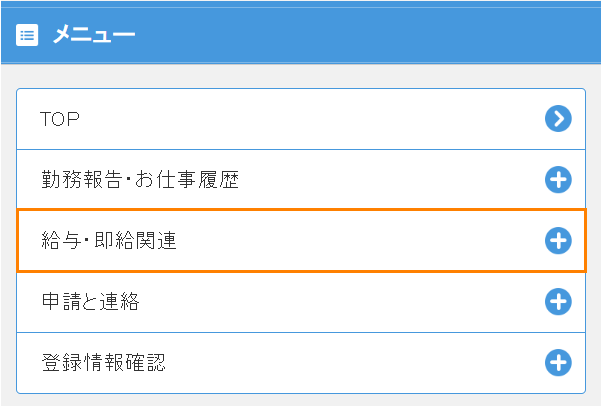Screen dimensions: 601x406
Task: Click the メニュー header title text
Action: (x=94, y=35)
